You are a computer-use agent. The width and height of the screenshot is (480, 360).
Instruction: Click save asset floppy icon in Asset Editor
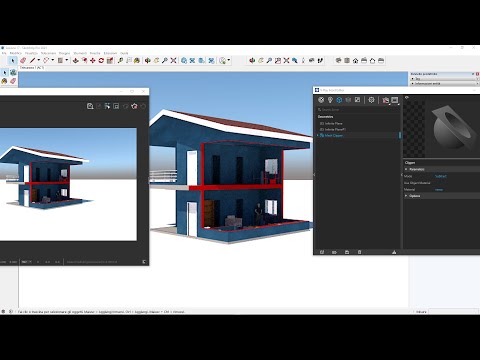(x=347, y=252)
